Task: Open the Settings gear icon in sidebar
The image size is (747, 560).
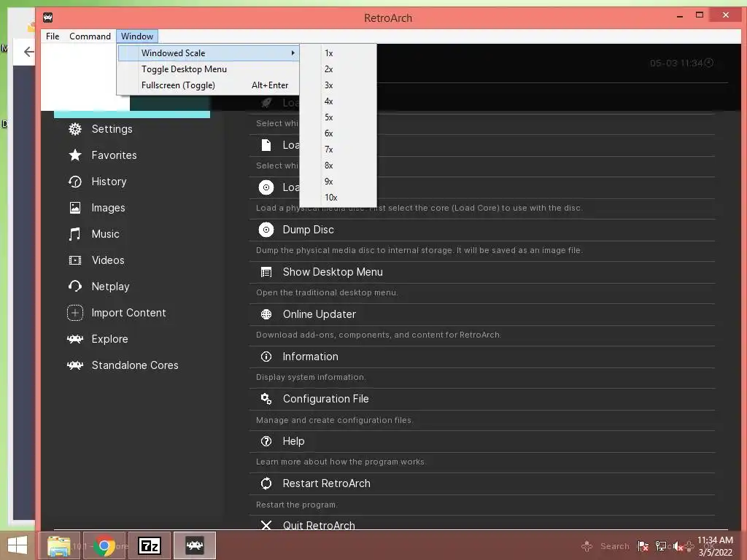Action: pos(75,129)
